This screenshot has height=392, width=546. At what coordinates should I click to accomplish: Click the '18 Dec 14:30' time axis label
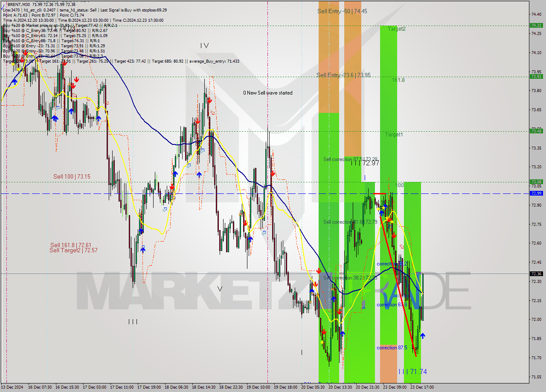pyautogui.click(x=203, y=387)
